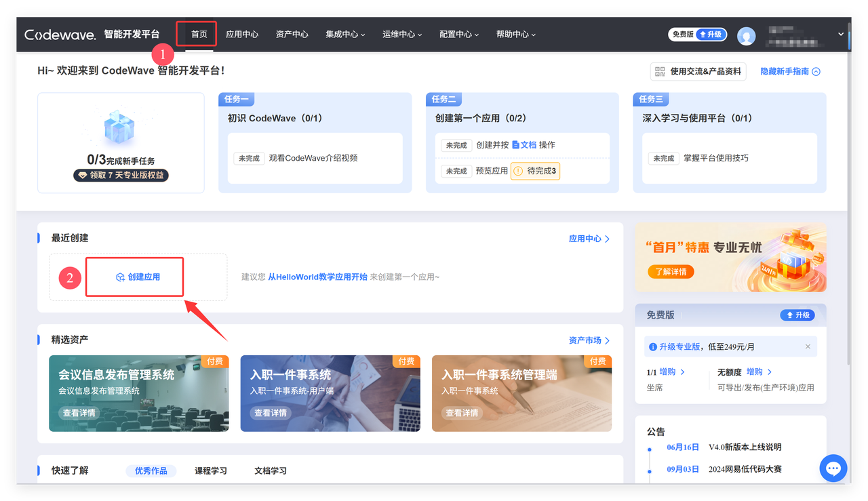Click 增购 link next to 1/1
The width and height of the screenshot is (868, 501).
672,372
